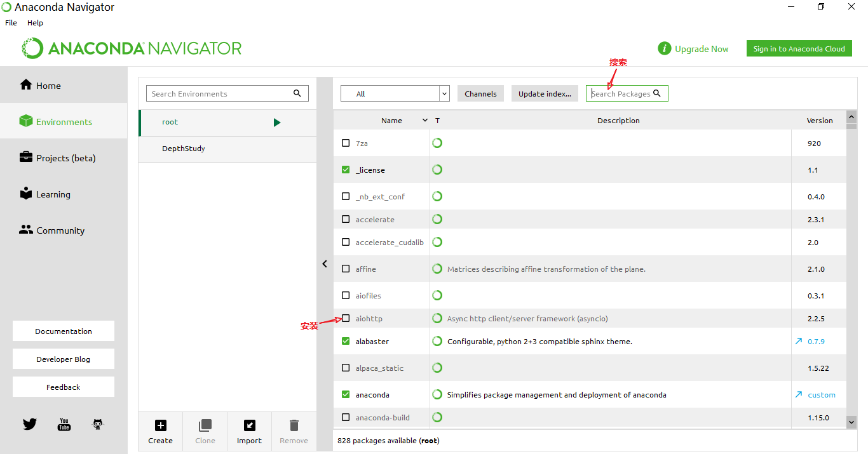
Task: Click the Remove environment trash icon
Action: [x=294, y=425]
